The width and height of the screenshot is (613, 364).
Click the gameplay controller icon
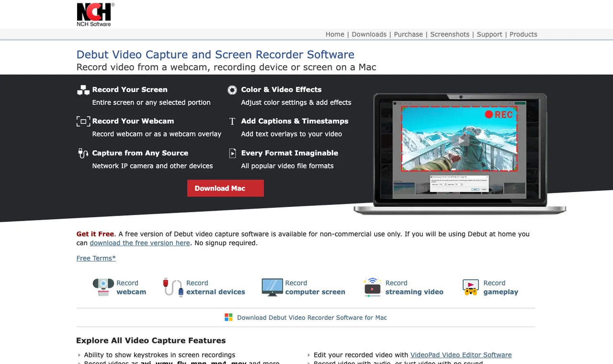(x=471, y=287)
